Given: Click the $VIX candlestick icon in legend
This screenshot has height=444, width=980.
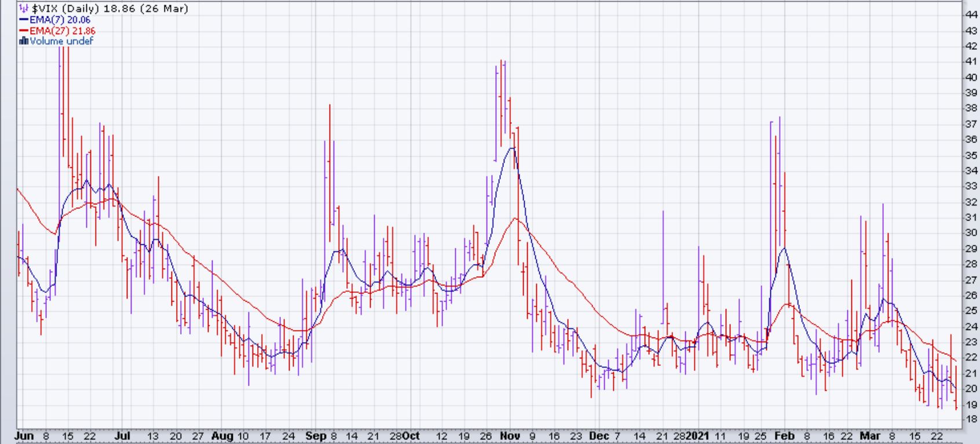Looking at the screenshot, I should tap(23, 9).
